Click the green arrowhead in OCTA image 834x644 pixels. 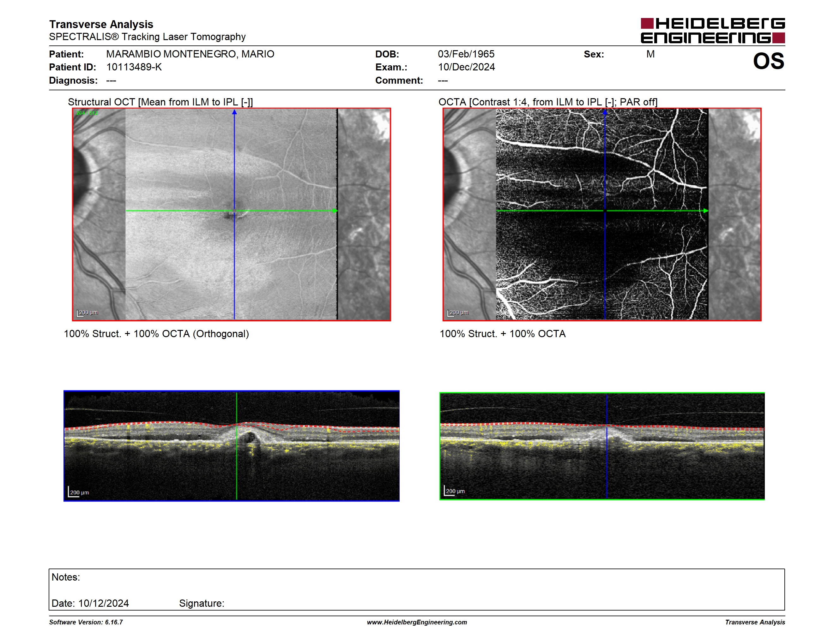click(706, 211)
